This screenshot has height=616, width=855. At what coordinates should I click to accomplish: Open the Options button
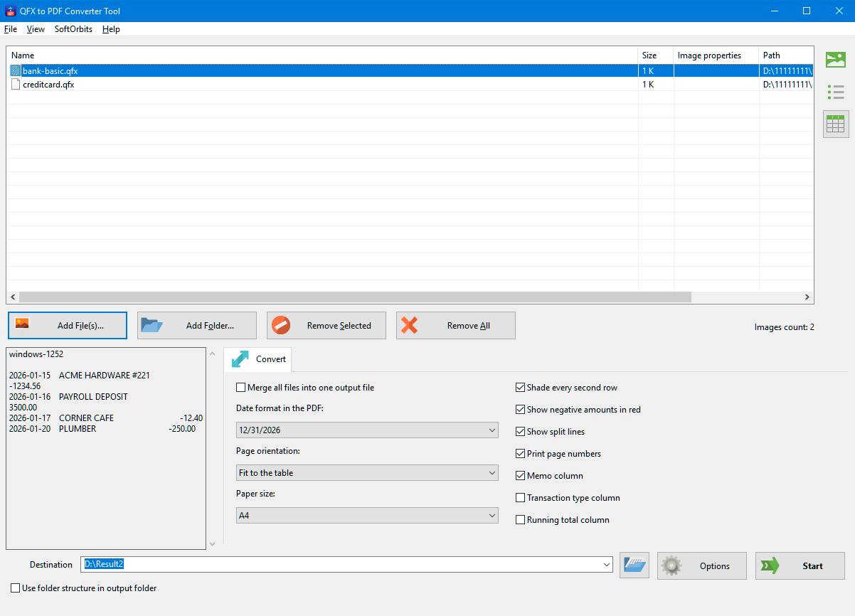coord(702,566)
